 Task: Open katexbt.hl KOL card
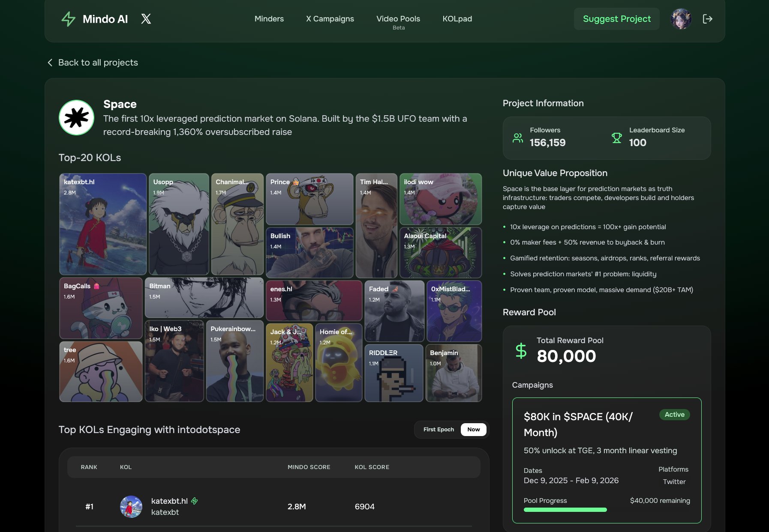click(103, 224)
